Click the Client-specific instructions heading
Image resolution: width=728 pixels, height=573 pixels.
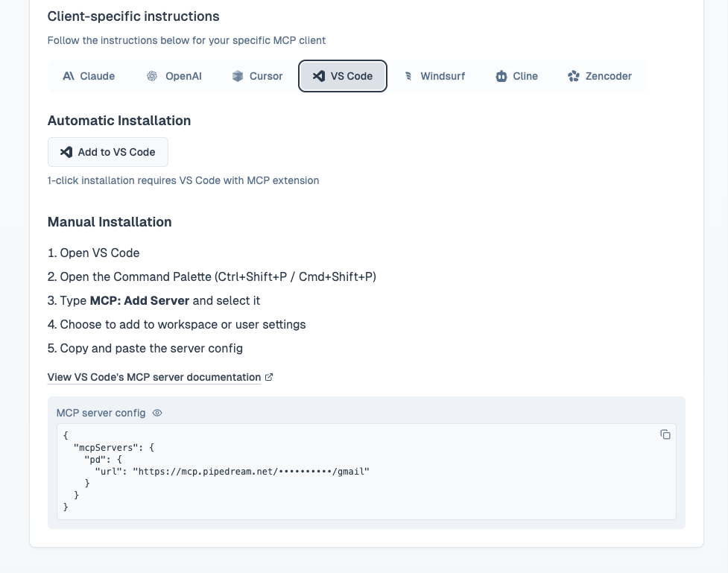tap(133, 16)
